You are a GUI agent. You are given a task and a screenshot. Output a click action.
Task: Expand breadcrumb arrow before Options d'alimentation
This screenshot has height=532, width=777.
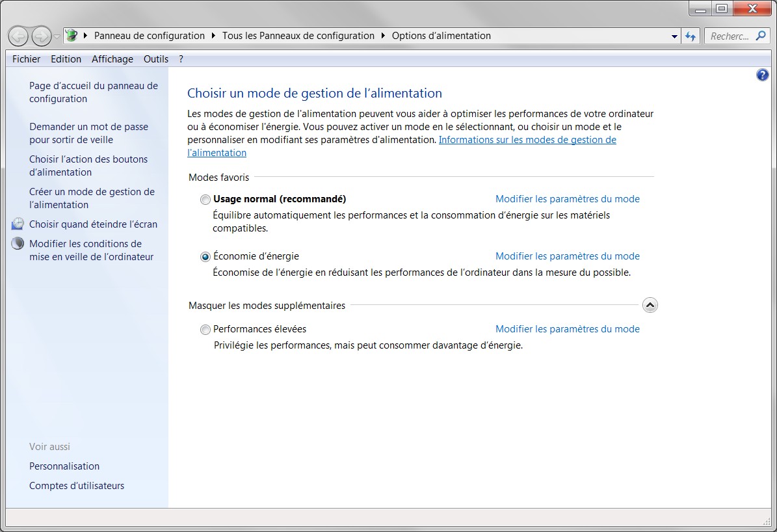coord(383,36)
